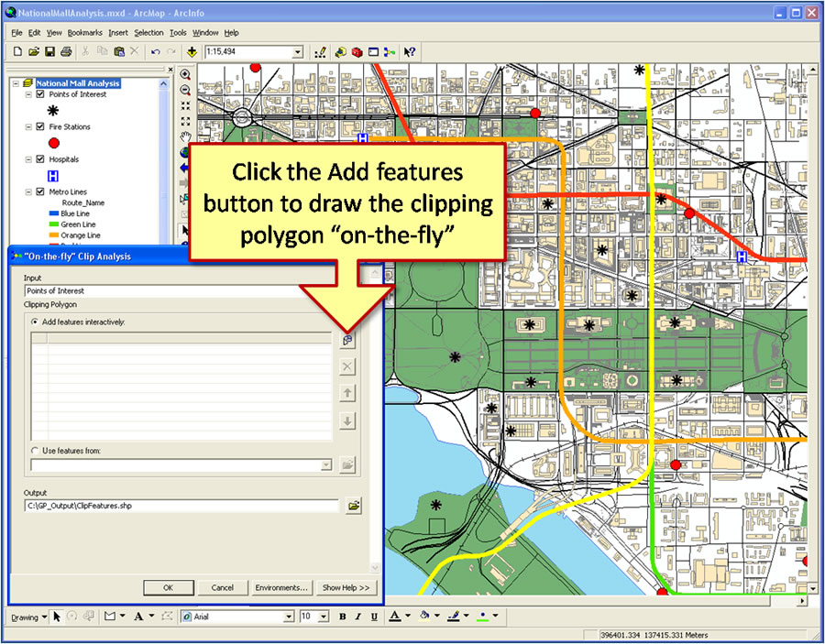Open the Selection menu
This screenshot has height=644, width=825.
148,33
